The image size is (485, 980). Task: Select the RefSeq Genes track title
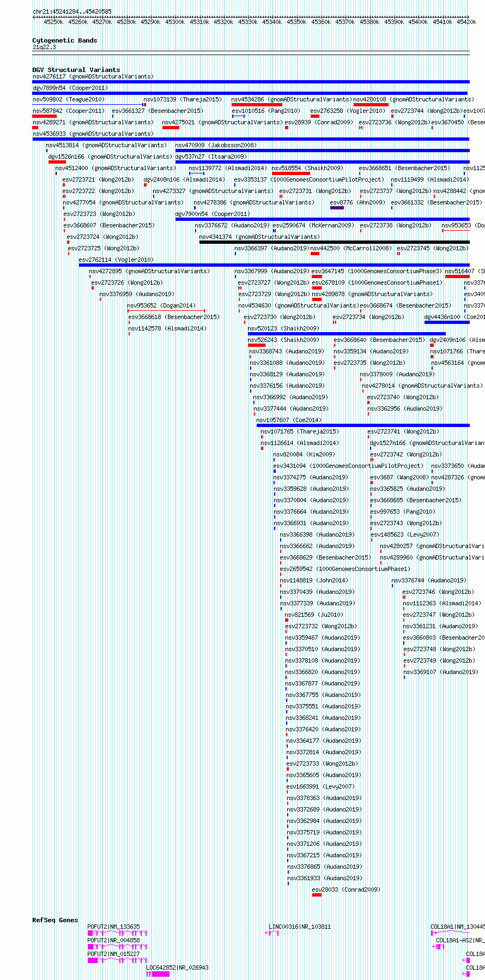[x=55, y=920]
